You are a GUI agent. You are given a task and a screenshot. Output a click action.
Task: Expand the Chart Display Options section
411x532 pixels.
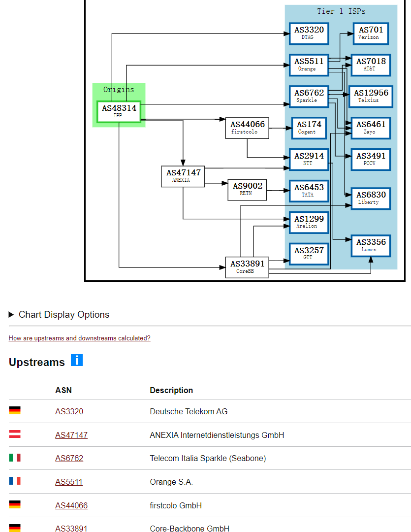coord(59,314)
